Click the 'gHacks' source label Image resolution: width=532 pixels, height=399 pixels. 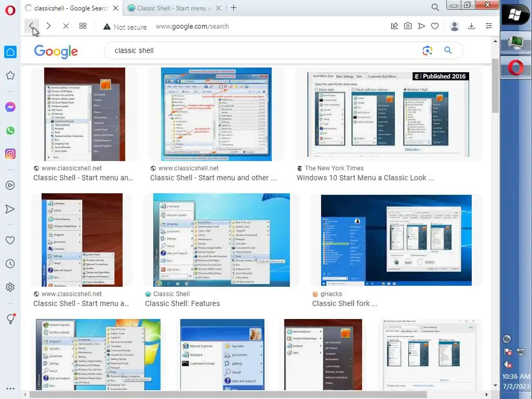(331, 294)
